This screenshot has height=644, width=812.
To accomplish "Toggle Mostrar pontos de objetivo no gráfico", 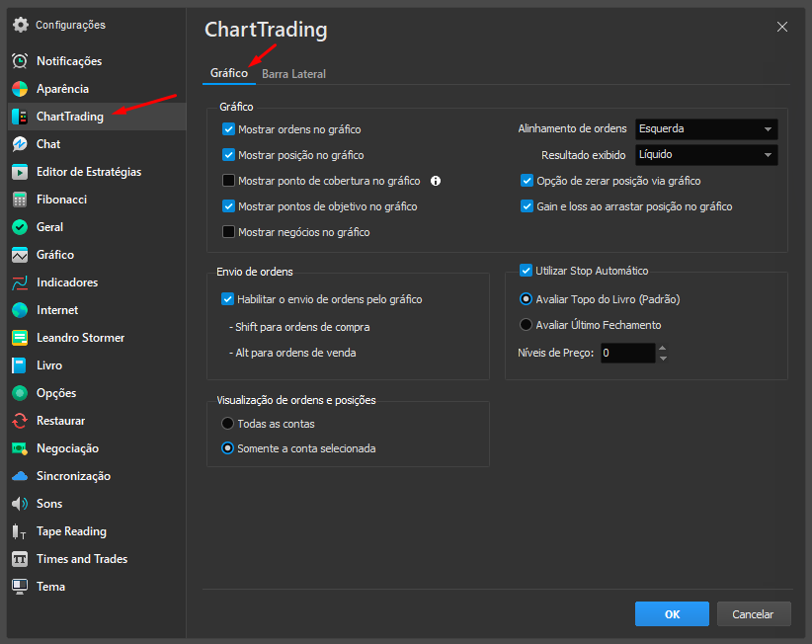I will tap(228, 206).
